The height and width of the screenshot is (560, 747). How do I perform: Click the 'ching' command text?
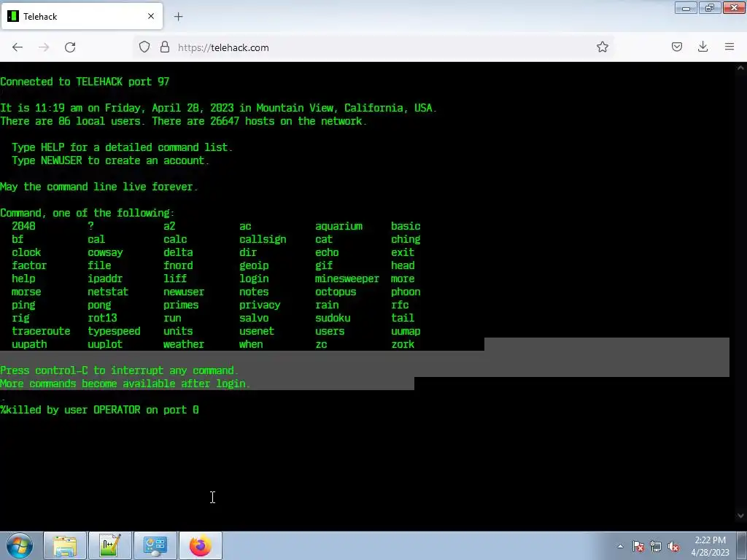pos(406,239)
